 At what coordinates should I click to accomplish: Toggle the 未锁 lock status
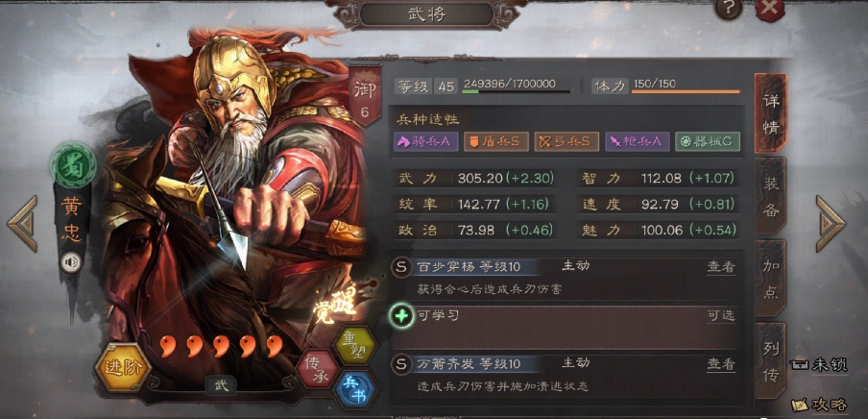[819, 365]
